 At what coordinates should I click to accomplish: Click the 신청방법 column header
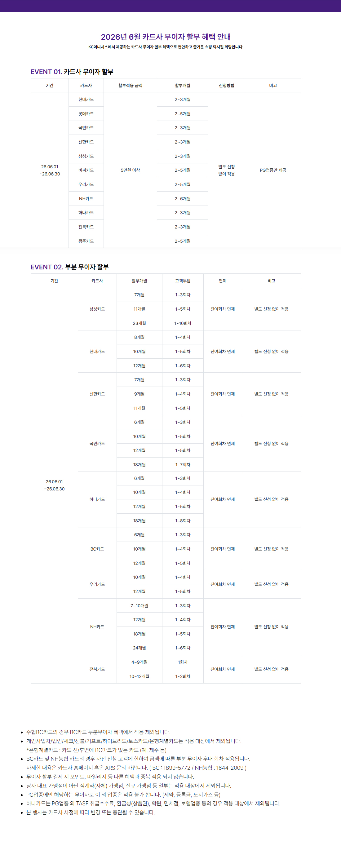click(226, 85)
